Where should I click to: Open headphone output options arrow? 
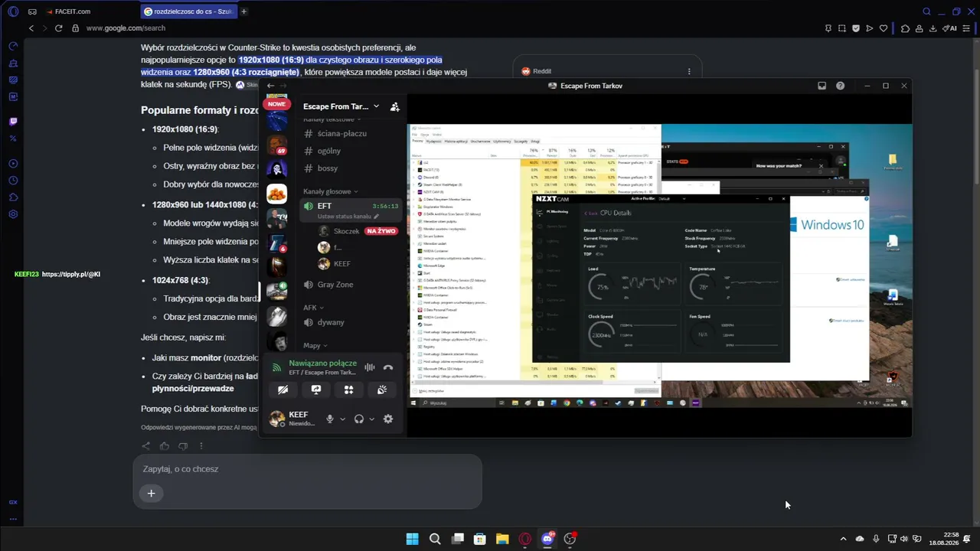(371, 419)
